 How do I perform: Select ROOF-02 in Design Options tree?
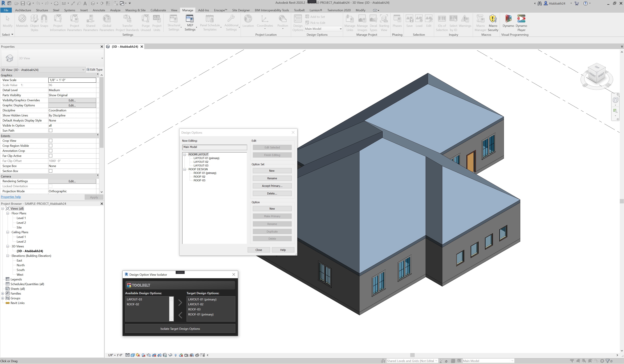coord(199,177)
